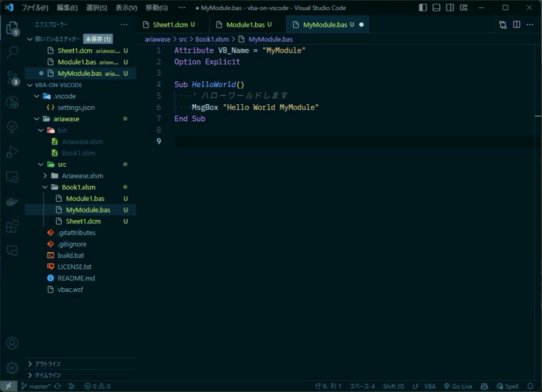Click the Shift JIS encoding indicator
Image resolution: width=542 pixels, height=392 pixels.
[x=394, y=386]
